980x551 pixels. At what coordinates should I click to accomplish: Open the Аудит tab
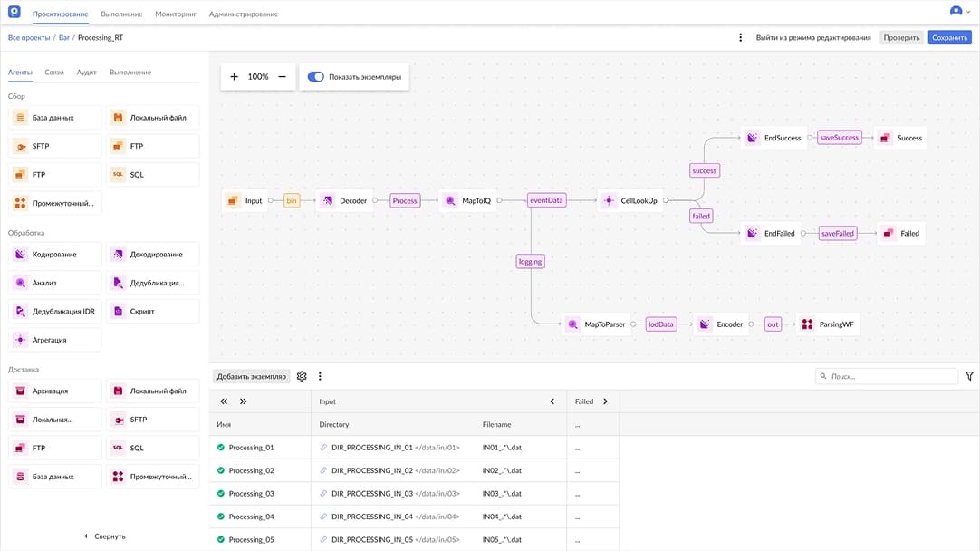coord(86,72)
